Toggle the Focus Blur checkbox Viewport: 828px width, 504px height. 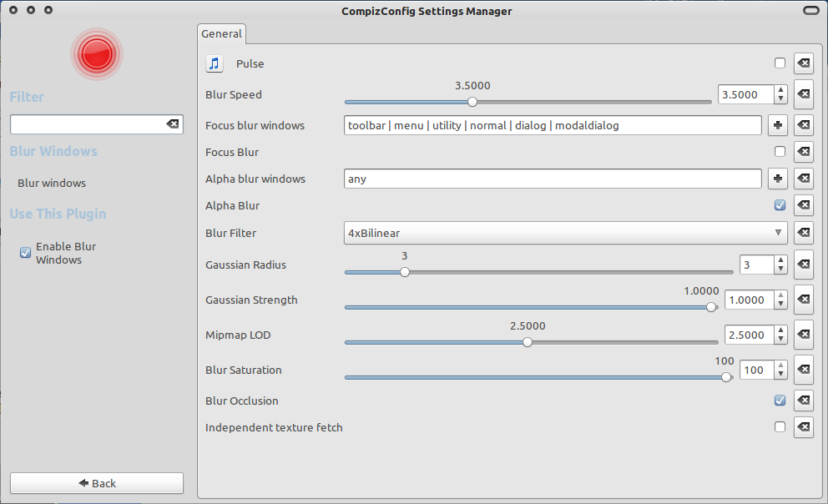(x=780, y=152)
